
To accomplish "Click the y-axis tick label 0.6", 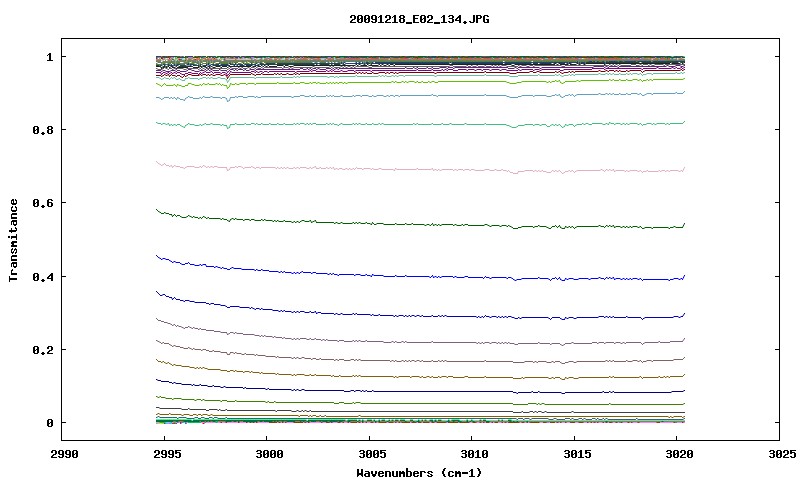I will (43, 203).
